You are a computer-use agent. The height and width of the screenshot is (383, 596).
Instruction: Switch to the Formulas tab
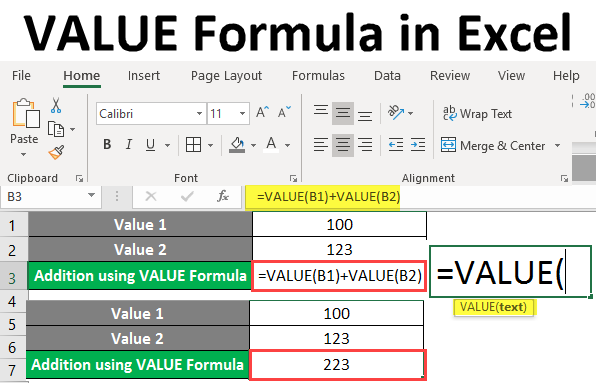point(318,75)
